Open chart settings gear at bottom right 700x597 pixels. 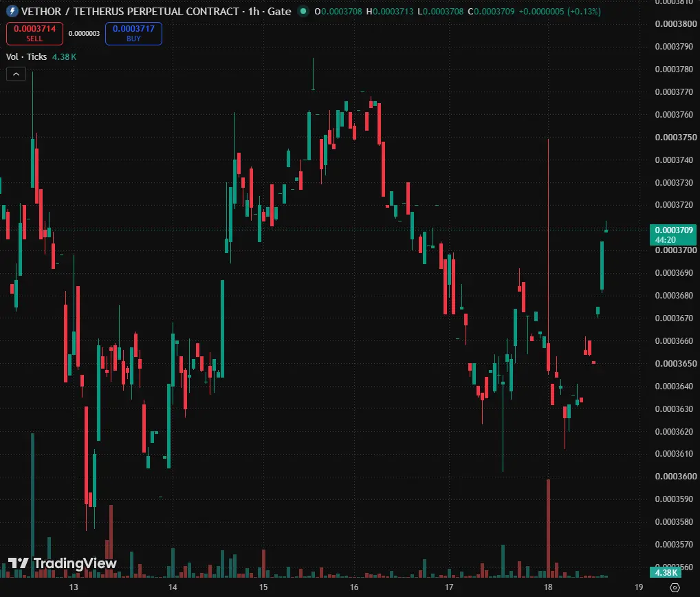(675, 587)
